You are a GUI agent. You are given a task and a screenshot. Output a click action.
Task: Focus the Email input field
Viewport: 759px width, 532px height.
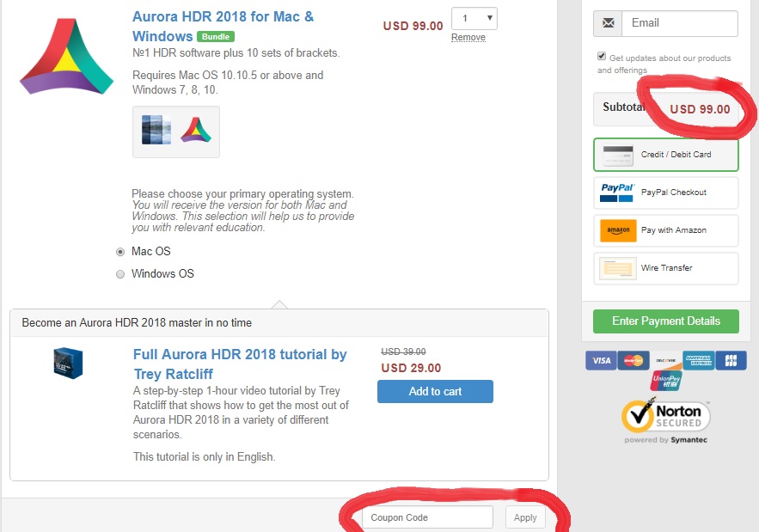(680, 23)
